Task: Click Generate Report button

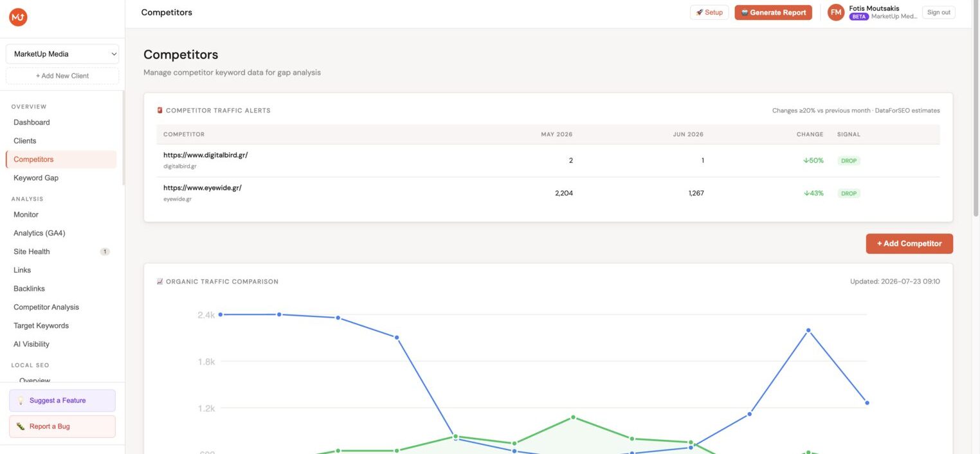Action: coord(773,12)
